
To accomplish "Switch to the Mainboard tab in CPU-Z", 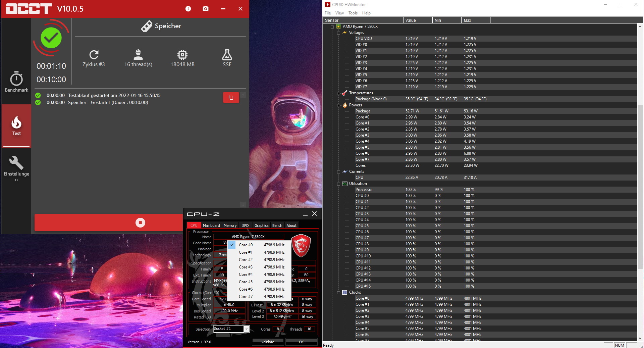I will [x=211, y=226].
